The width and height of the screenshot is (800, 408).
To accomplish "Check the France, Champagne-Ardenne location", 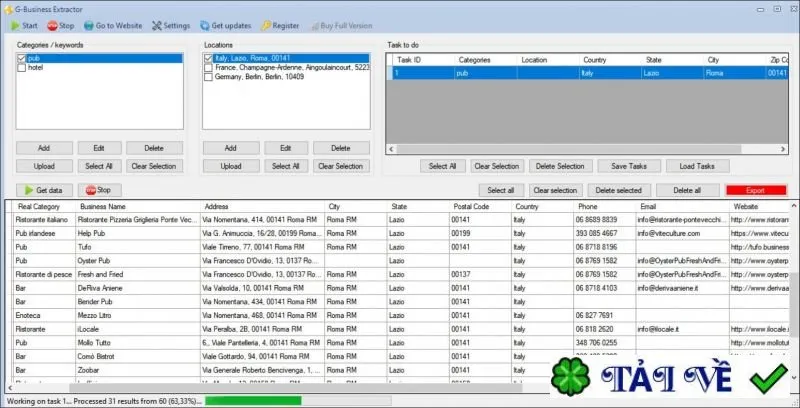I will click(208, 67).
